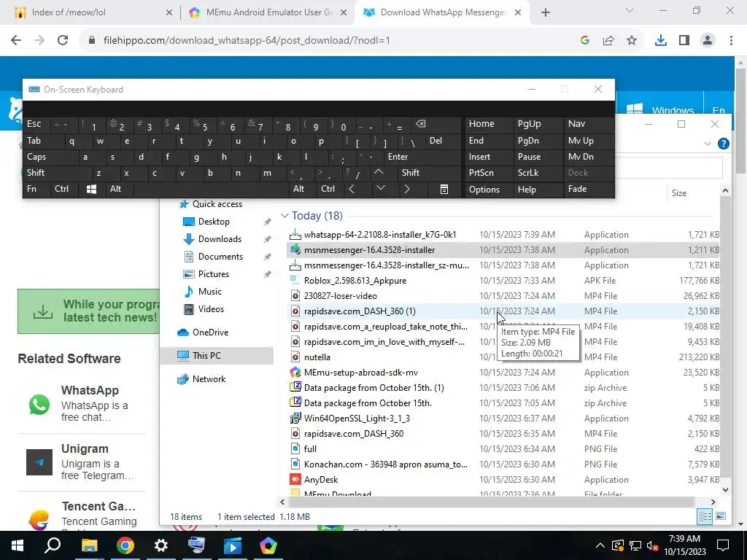This screenshot has height=560, width=747.
Task: Click the share page icon in address bar
Action: click(x=608, y=41)
